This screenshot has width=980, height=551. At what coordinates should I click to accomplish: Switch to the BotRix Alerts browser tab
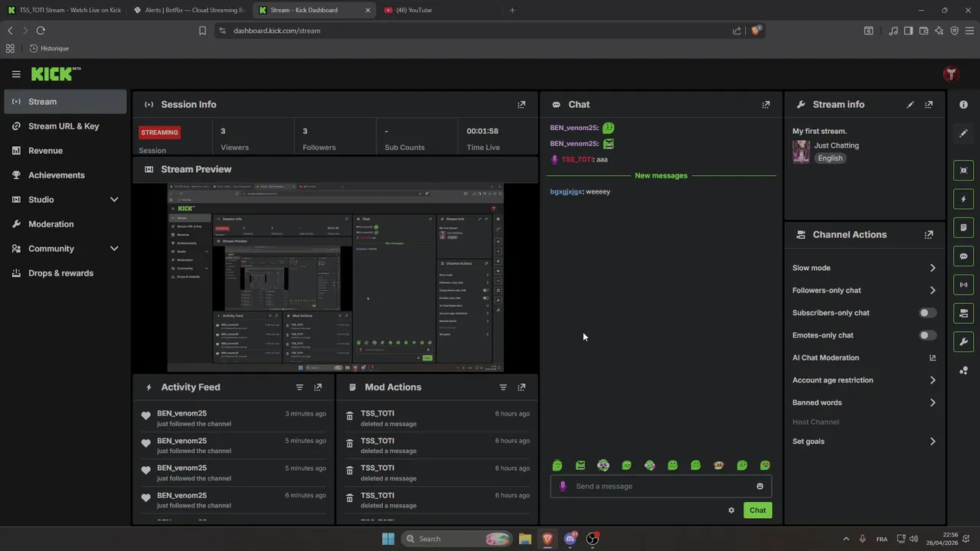(188, 10)
